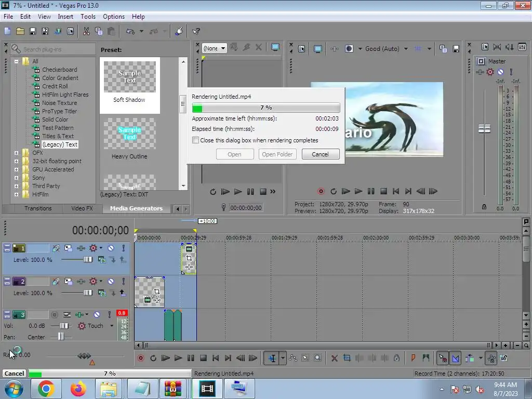This screenshot has width=532, height=399.
Task: Expand the GPU Accelerated folder
Action: pos(16,170)
